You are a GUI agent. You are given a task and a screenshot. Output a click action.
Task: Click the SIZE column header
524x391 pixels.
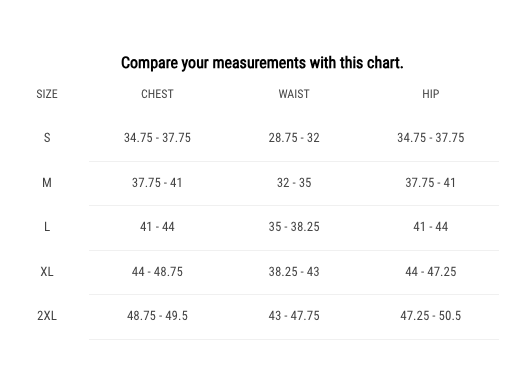pos(47,94)
